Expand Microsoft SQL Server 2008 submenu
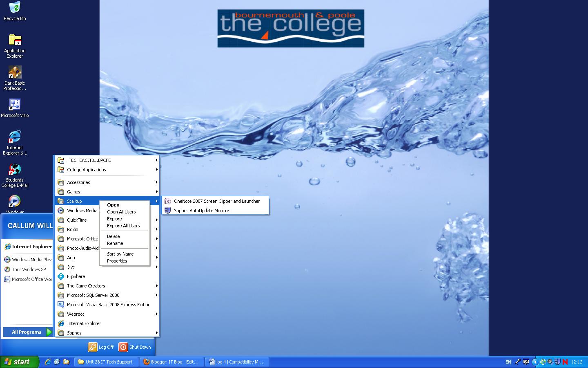Viewport: 588px width, 368px height. 107,295
